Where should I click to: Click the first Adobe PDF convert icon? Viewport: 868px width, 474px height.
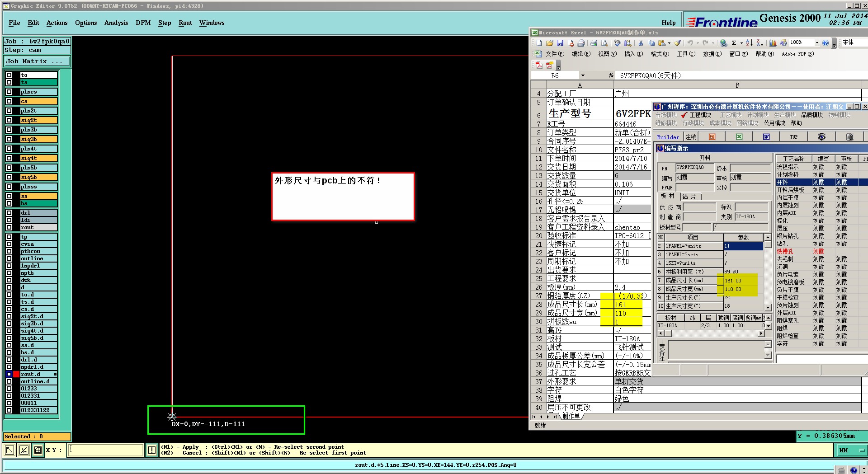pyautogui.click(x=539, y=65)
